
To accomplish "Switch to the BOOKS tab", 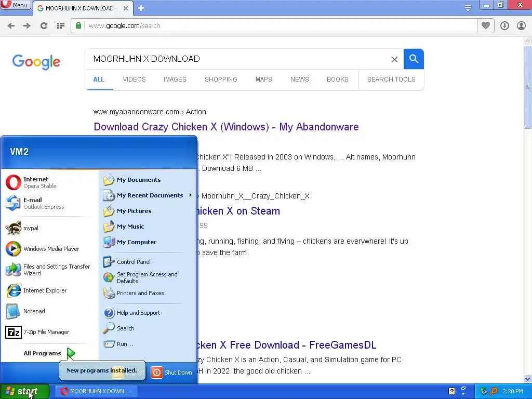I will point(338,79).
